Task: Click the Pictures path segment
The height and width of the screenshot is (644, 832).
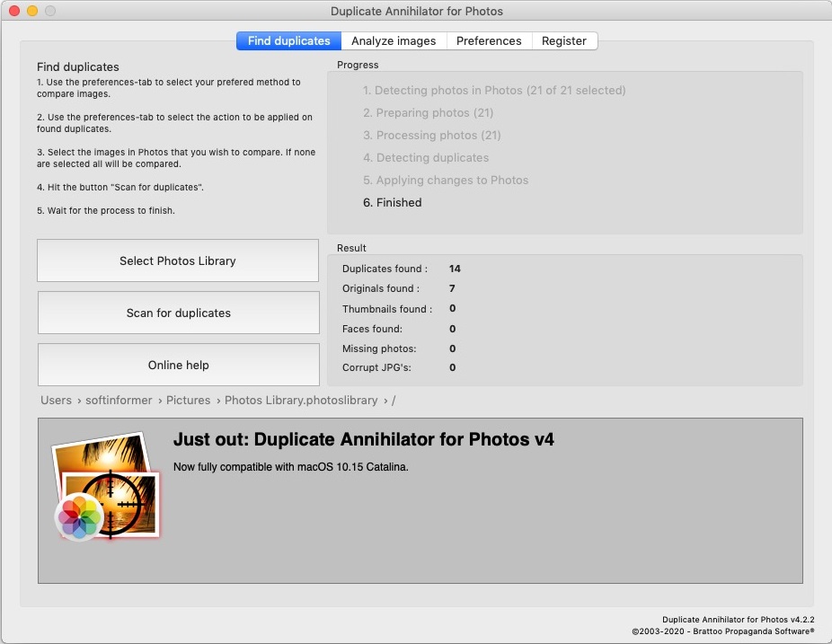Action: pyautogui.click(x=189, y=400)
